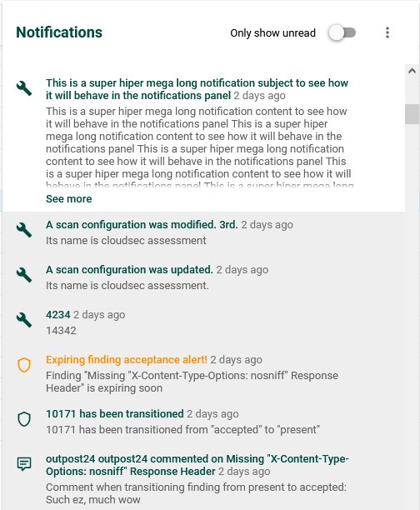Open the 4234 notification title
The height and width of the screenshot is (510, 420).
[x=57, y=314]
